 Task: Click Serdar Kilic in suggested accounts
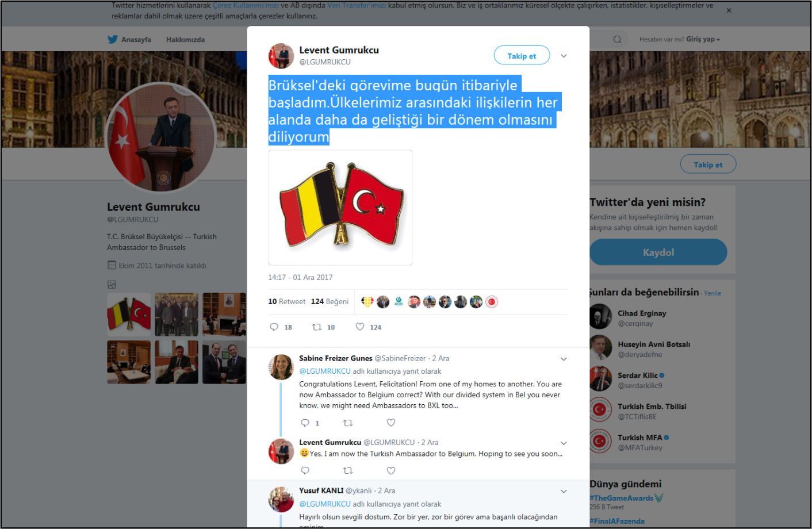(637, 375)
